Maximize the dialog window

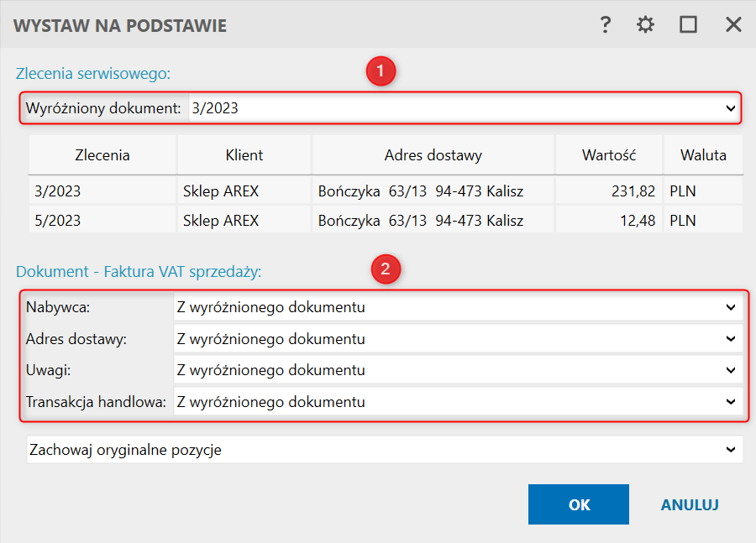[689, 25]
